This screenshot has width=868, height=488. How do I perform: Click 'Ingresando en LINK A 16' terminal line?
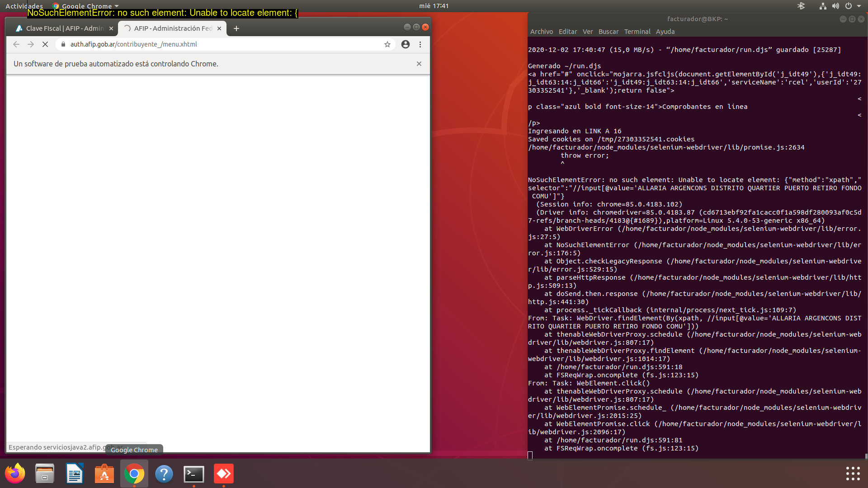coord(575,131)
